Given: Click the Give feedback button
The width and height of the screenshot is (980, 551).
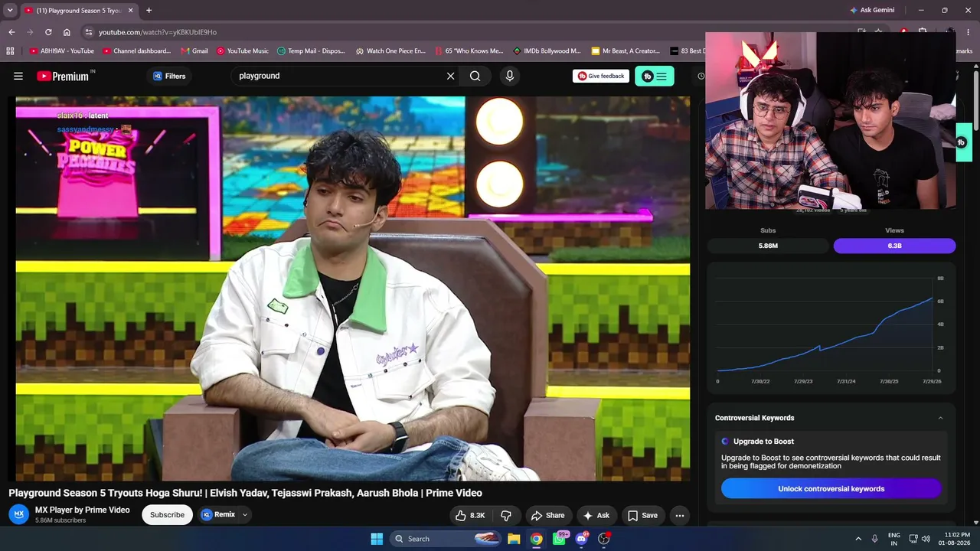Looking at the screenshot, I should click(x=601, y=76).
